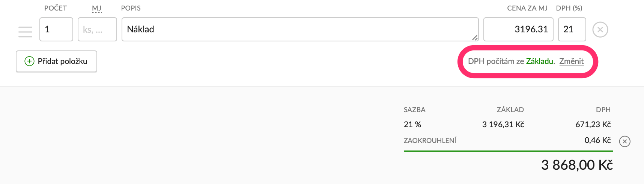
Task: Click the SAZBA summary header
Action: point(414,110)
